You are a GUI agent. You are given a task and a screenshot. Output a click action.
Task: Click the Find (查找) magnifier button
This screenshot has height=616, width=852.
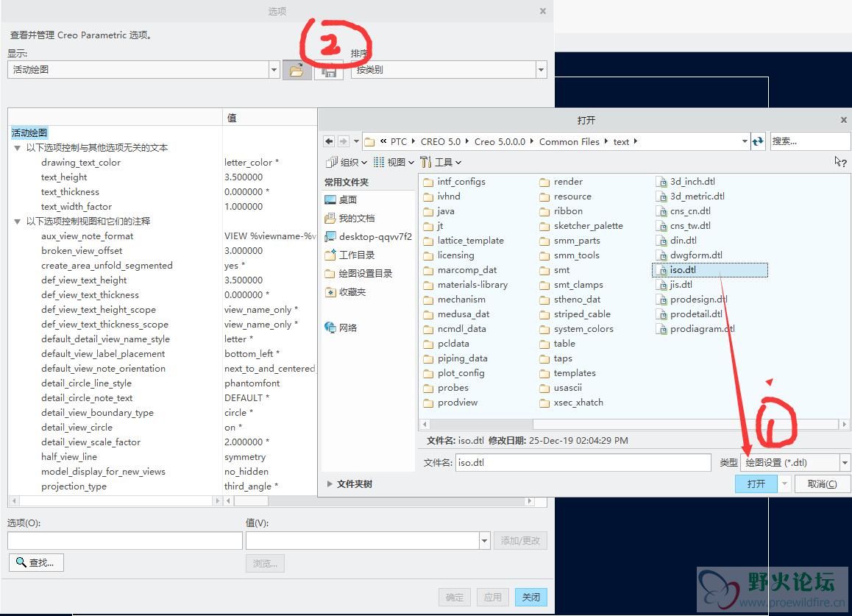coord(36,563)
